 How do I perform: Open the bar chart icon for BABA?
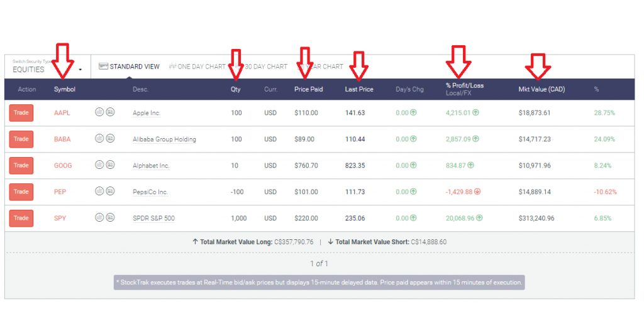tap(99, 138)
